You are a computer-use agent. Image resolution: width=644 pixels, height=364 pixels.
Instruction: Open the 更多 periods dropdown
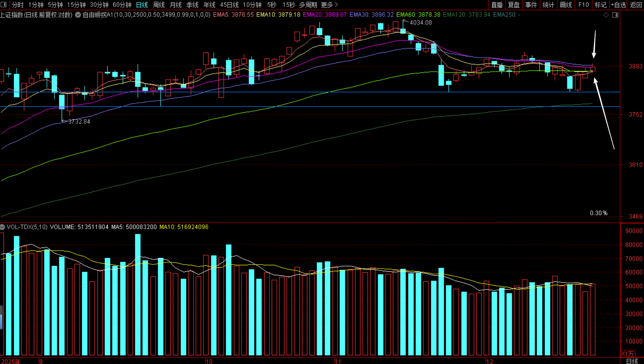pyautogui.click(x=329, y=5)
